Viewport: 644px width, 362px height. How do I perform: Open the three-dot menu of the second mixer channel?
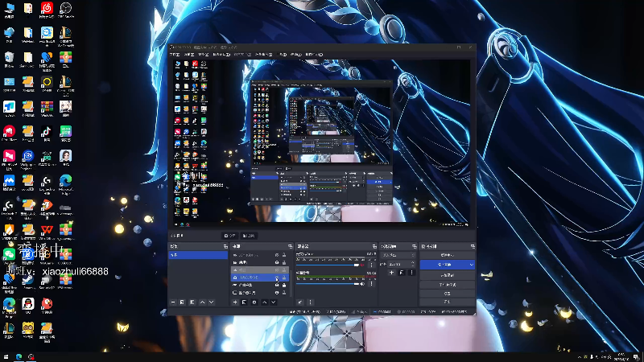[371, 283]
